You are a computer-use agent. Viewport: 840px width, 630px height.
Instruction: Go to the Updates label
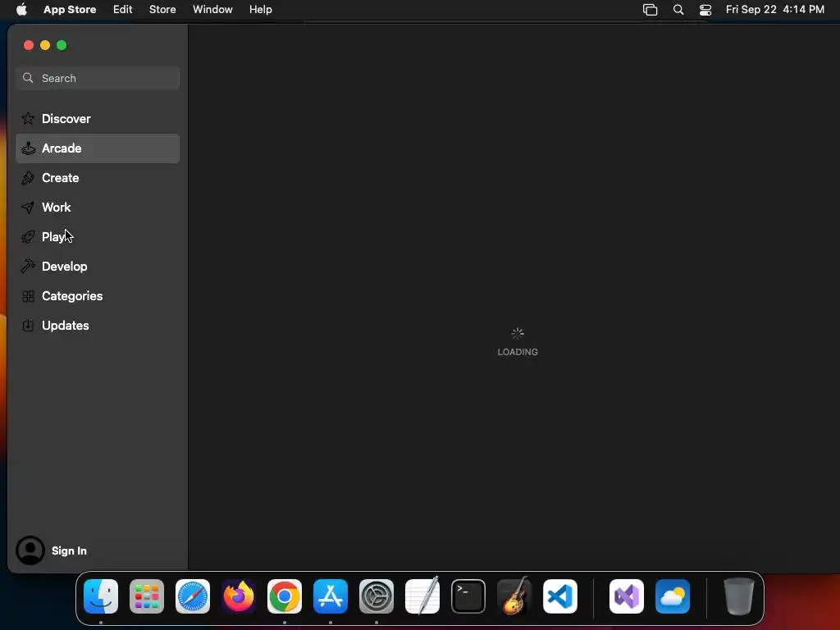coord(66,325)
